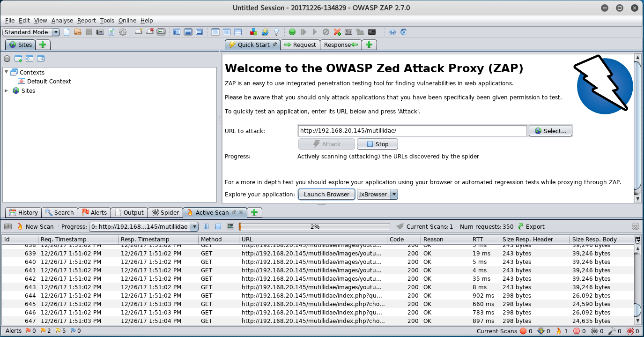The width and height of the screenshot is (644, 337).
Task: Open the Help menu
Action: (147, 20)
